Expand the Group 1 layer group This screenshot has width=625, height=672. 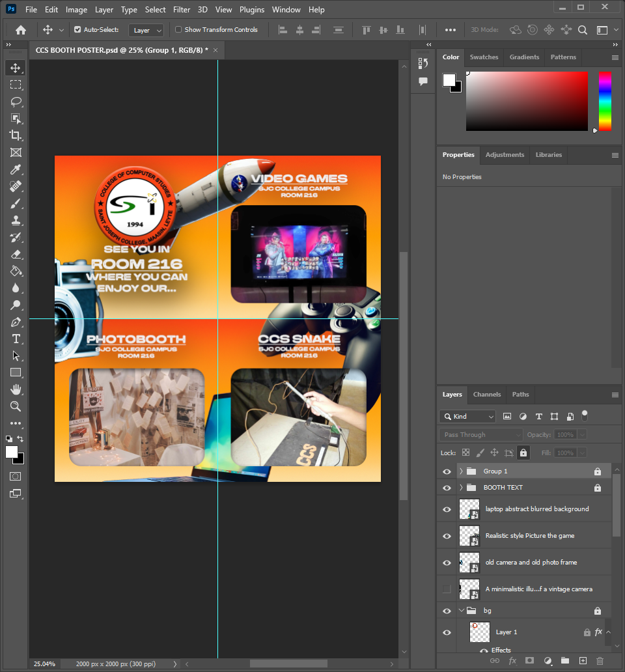pyautogui.click(x=461, y=471)
